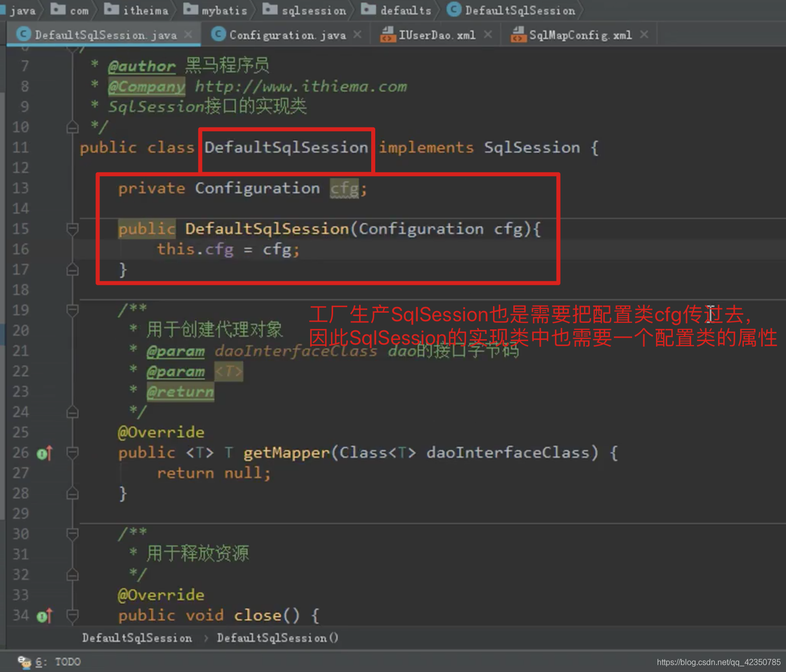Click the http://www.ithiema.com URL in comment

point(301,87)
